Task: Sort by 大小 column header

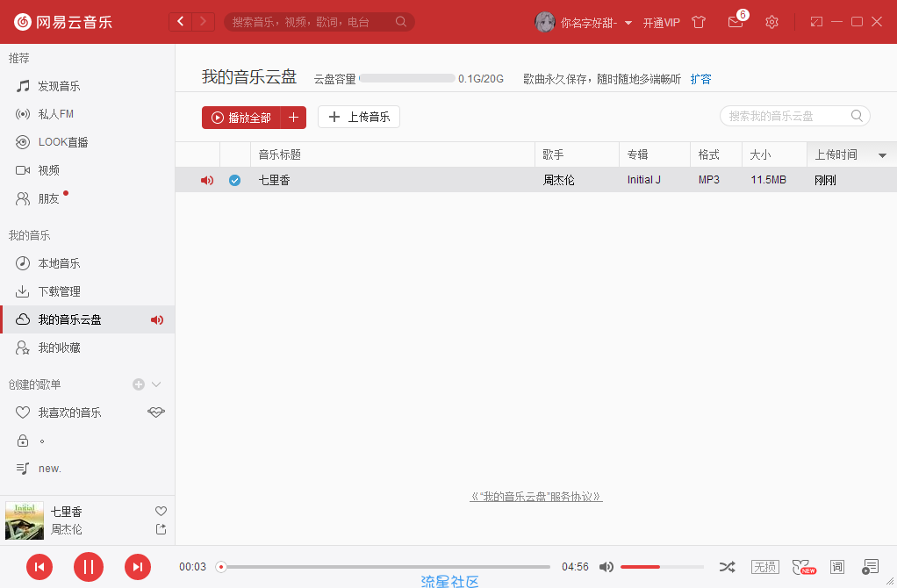Action: click(x=774, y=154)
